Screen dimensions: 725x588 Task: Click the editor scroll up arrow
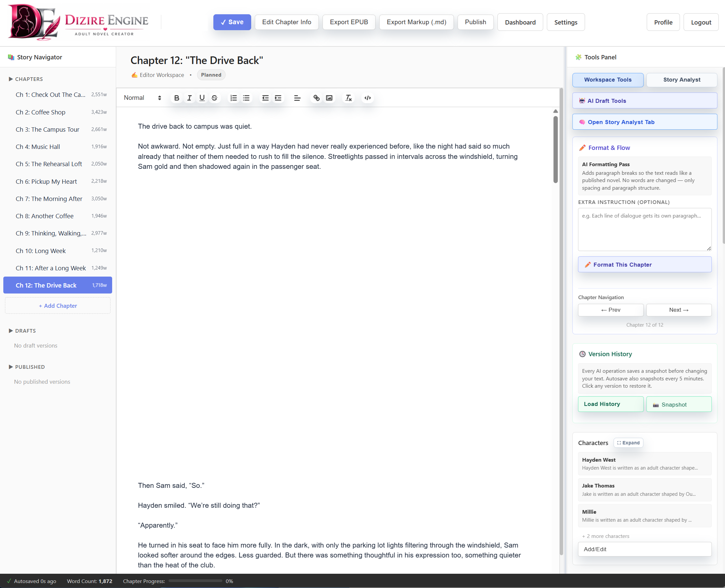coord(555,111)
